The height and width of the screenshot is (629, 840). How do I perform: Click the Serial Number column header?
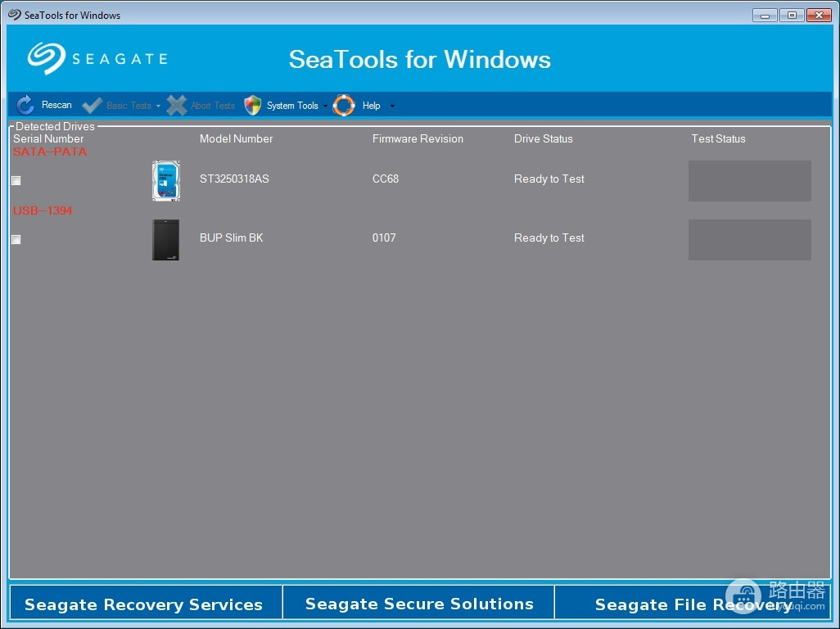(x=48, y=138)
